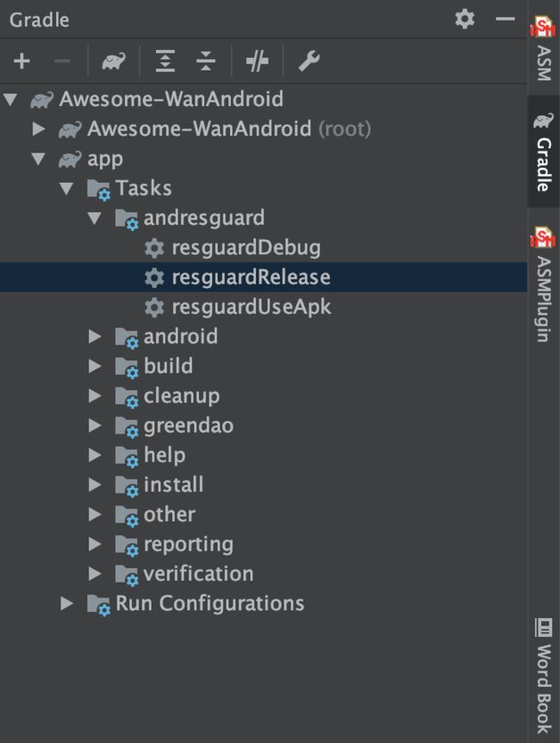The image size is (560, 743).
Task: Open the Word Book side tab
Action: tap(544, 675)
